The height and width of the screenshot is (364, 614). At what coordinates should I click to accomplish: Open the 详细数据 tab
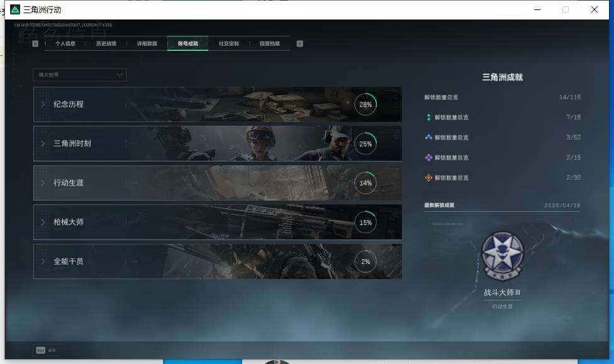coord(147,43)
